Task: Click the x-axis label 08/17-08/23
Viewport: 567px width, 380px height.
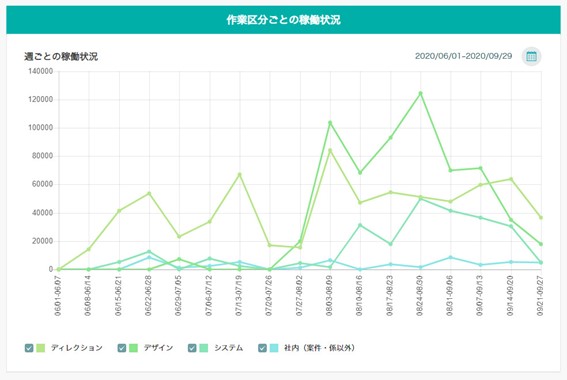Action: (x=389, y=296)
